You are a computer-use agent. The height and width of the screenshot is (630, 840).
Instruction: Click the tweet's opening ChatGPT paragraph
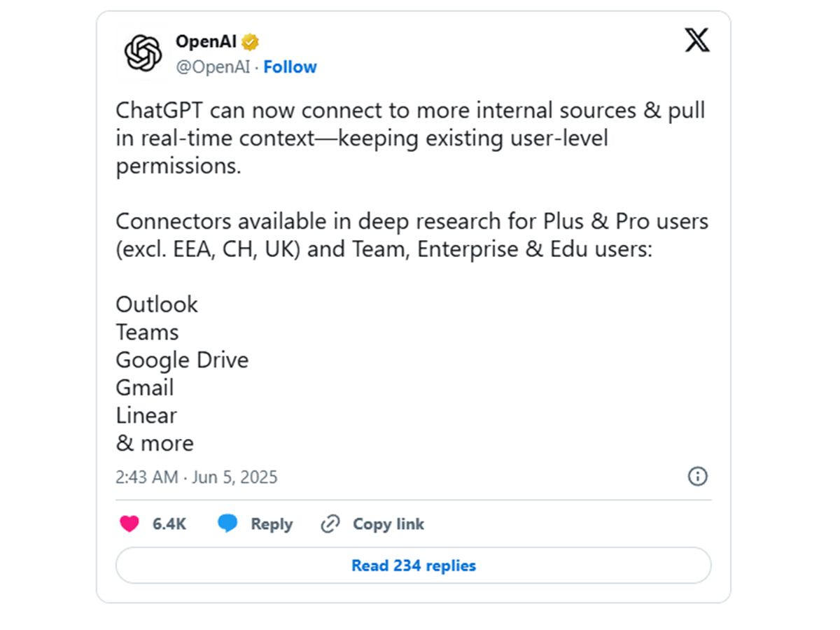point(410,139)
